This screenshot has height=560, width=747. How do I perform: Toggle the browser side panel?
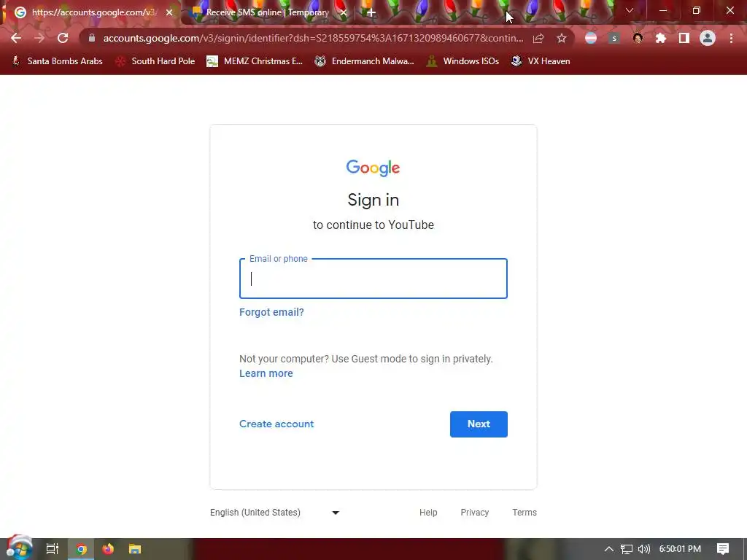pyautogui.click(x=684, y=38)
